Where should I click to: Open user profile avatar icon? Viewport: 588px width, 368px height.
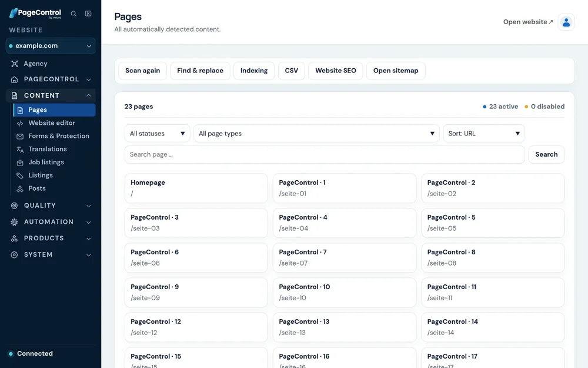point(566,22)
